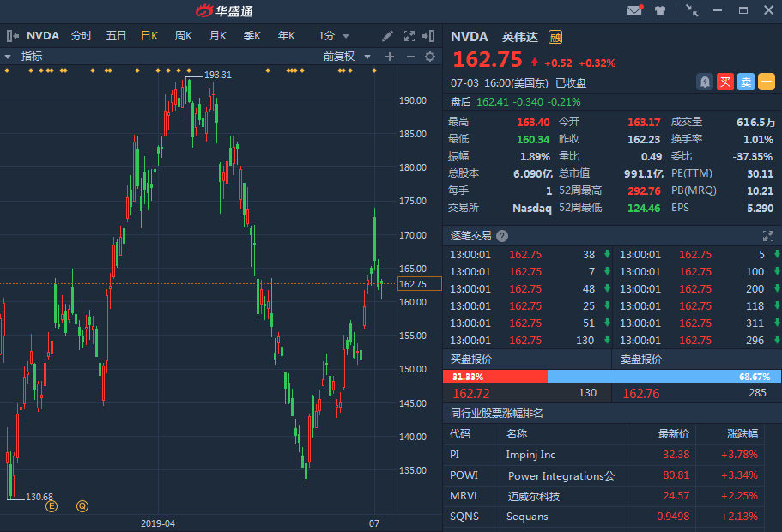Switch to the 周K weekly chart tab
782x532 pixels.
click(x=183, y=36)
